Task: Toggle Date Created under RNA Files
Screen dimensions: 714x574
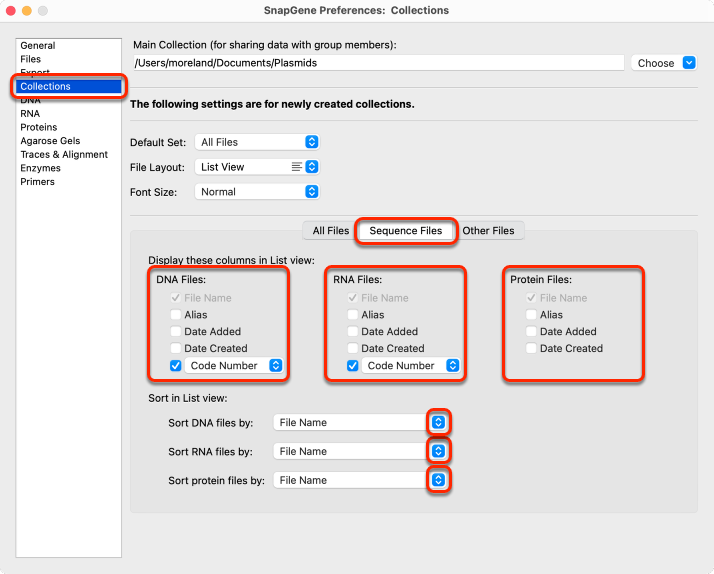Action: pos(352,348)
